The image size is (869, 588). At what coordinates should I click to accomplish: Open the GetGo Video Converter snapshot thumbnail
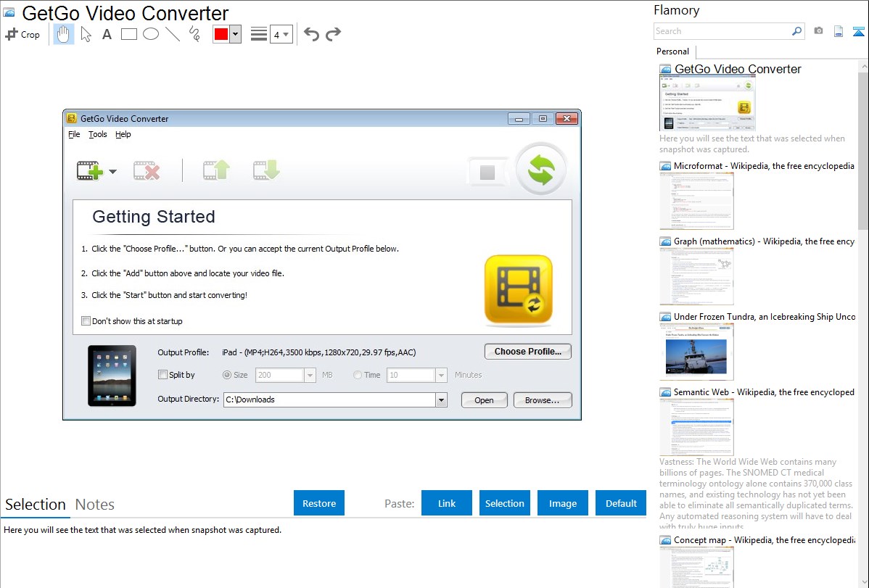coord(707,104)
